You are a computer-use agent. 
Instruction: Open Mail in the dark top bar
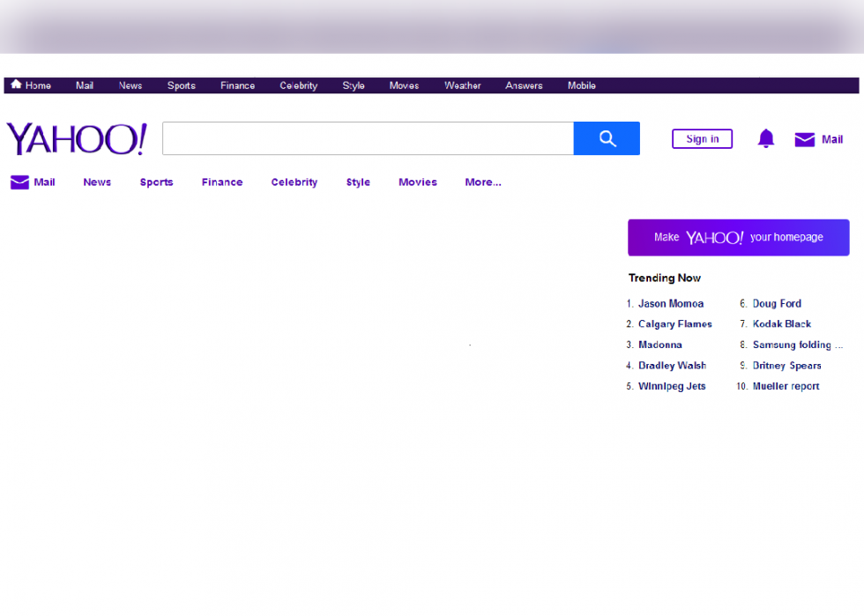click(85, 85)
